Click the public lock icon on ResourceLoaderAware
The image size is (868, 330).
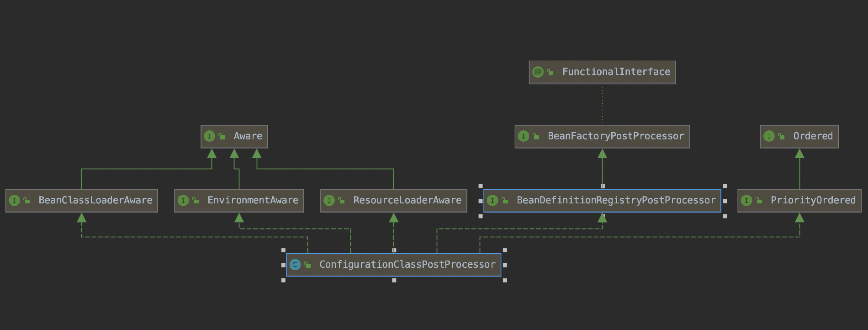click(341, 200)
